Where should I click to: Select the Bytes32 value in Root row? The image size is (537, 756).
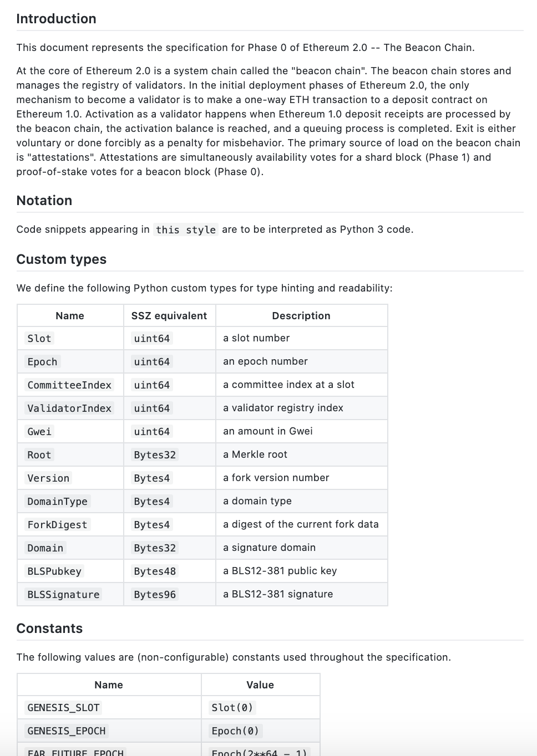[155, 455]
